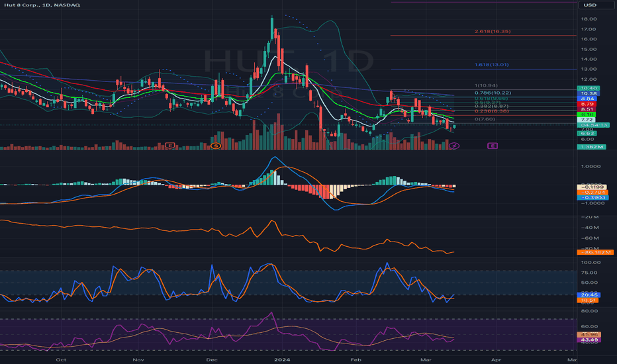Select the 2.618(16.35) Fibonacci level label
Image resolution: width=617 pixels, height=364 pixels.
[x=493, y=31]
